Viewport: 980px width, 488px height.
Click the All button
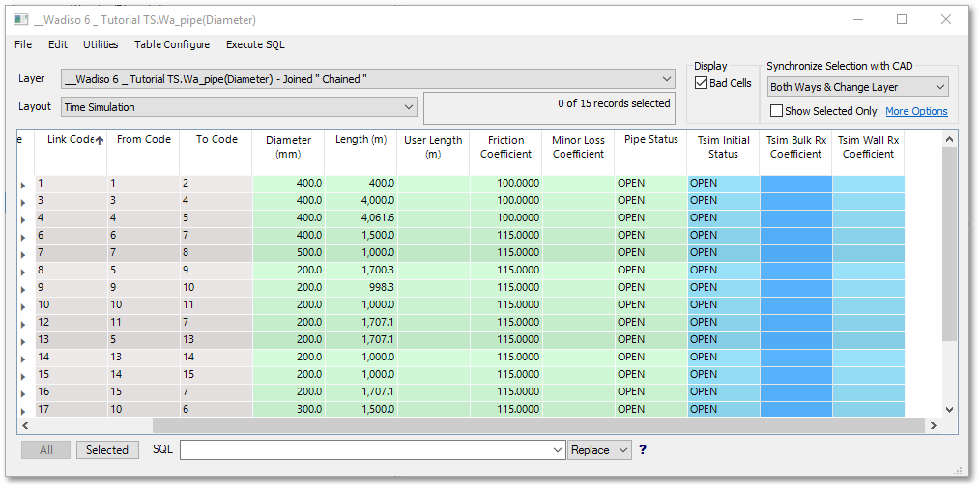45,450
